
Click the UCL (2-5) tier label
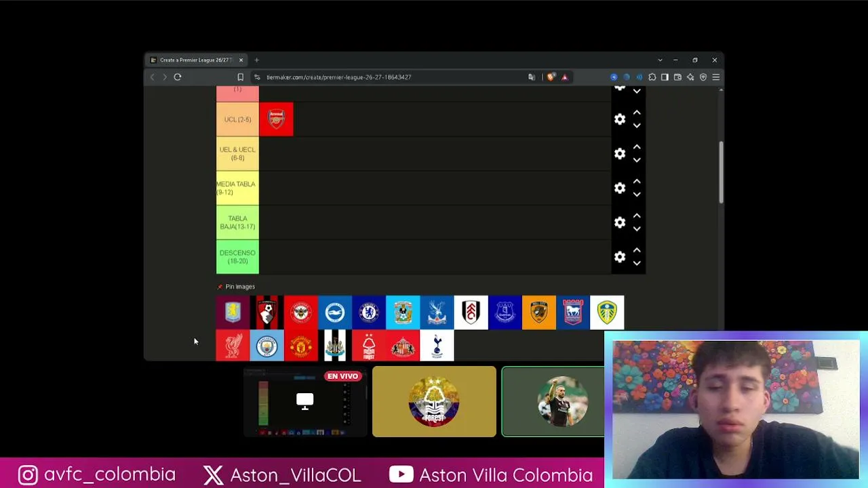click(x=237, y=119)
